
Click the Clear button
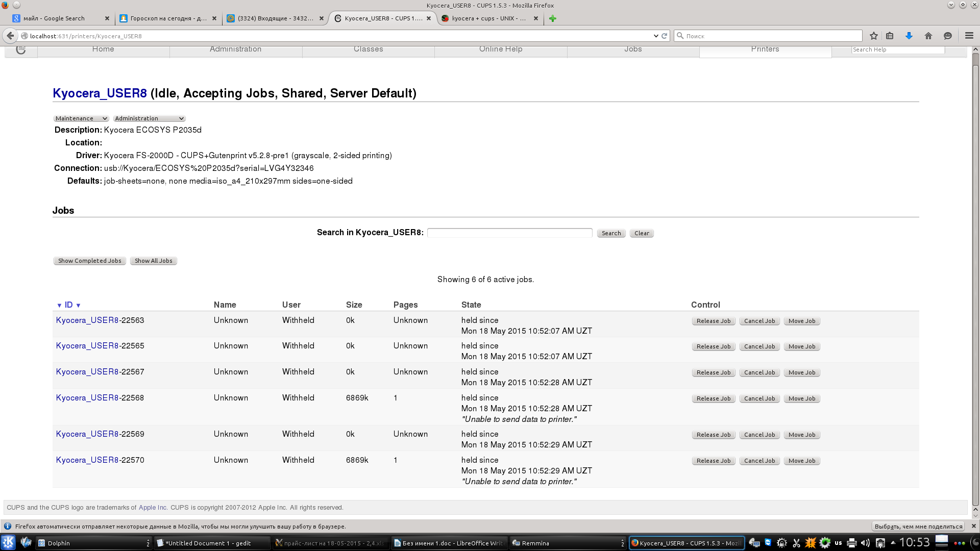[642, 233]
